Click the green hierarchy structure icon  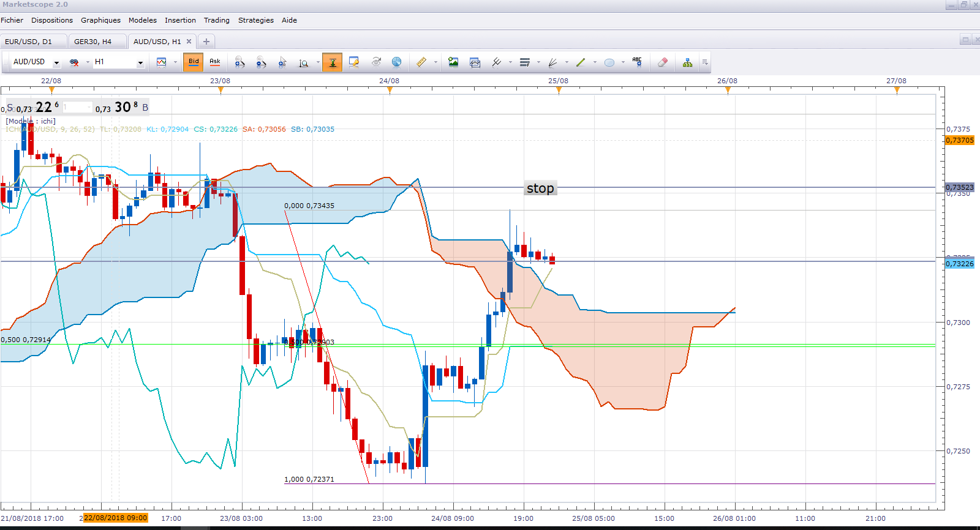click(688, 62)
